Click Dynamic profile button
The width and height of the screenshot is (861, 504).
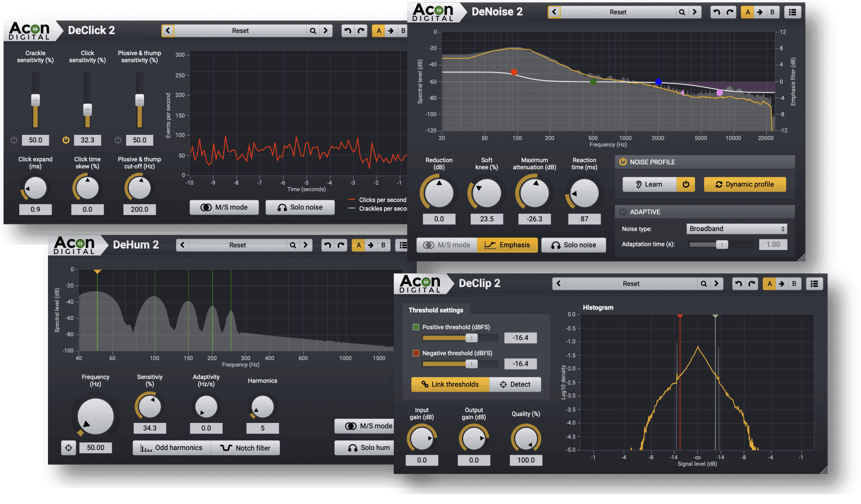click(745, 184)
